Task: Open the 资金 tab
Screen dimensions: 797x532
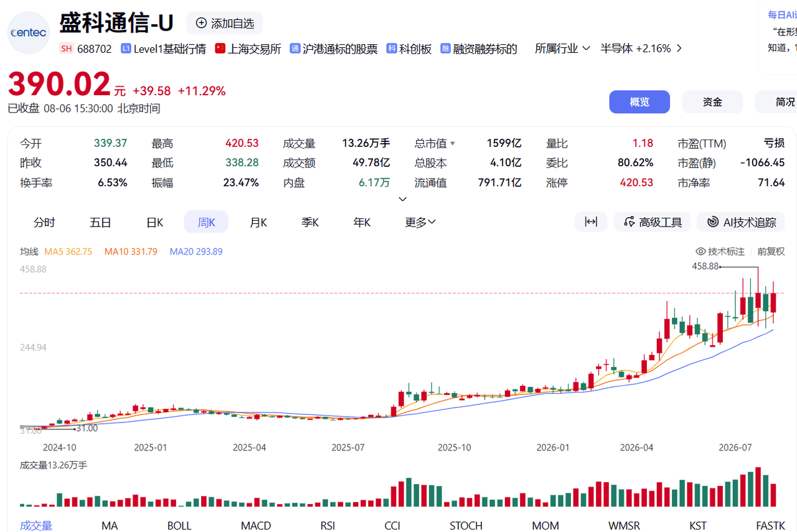Action: pyautogui.click(x=712, y=102)
